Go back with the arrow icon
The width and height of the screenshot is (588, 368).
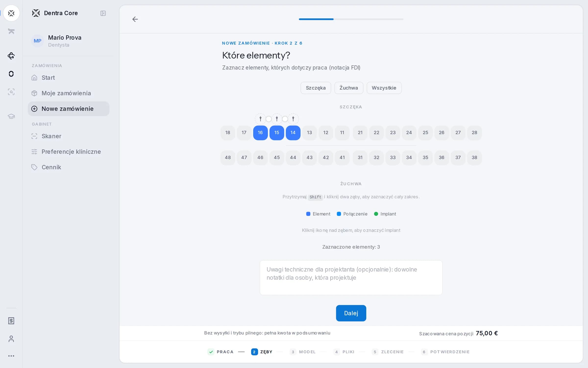pyautogui.click(x=135, y=19)
